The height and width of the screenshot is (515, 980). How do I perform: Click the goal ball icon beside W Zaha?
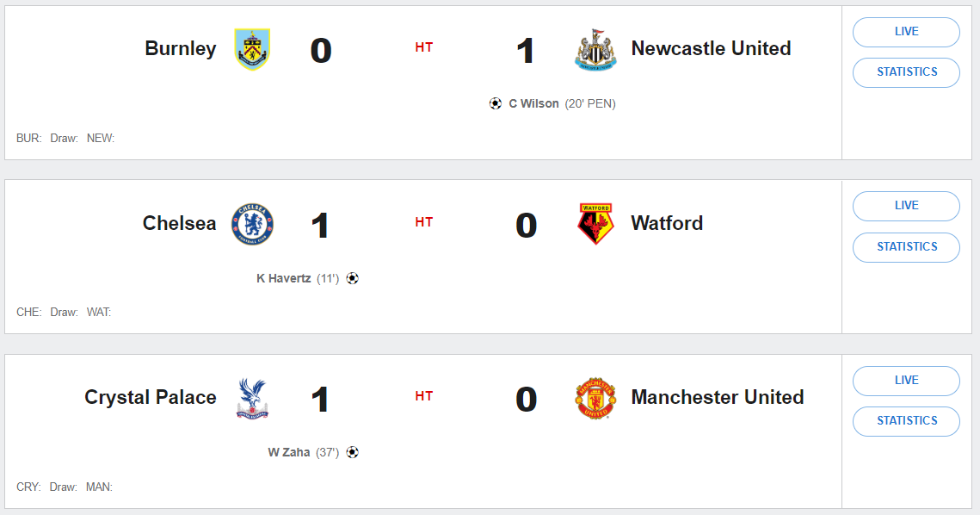pyautogui.click(x=352, y=452)
